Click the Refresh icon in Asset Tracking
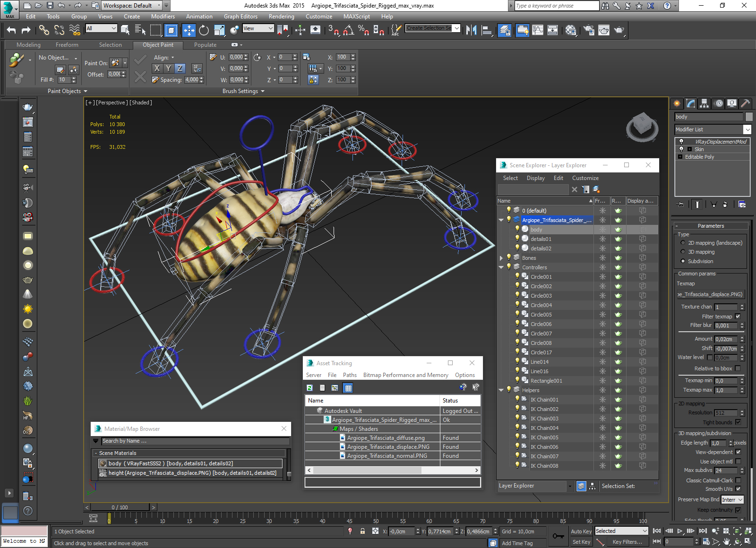This screenshot has height=548, width=756. click(309, 388)
